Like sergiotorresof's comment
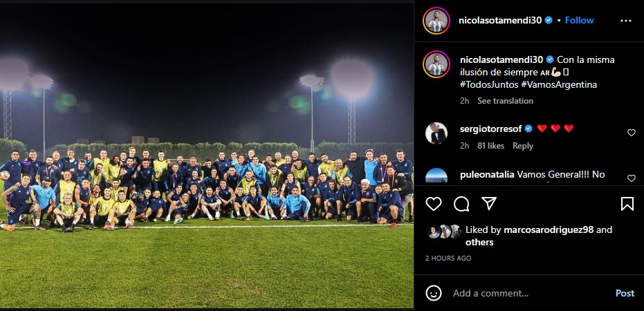644x311 pixels. pos(632,133)
